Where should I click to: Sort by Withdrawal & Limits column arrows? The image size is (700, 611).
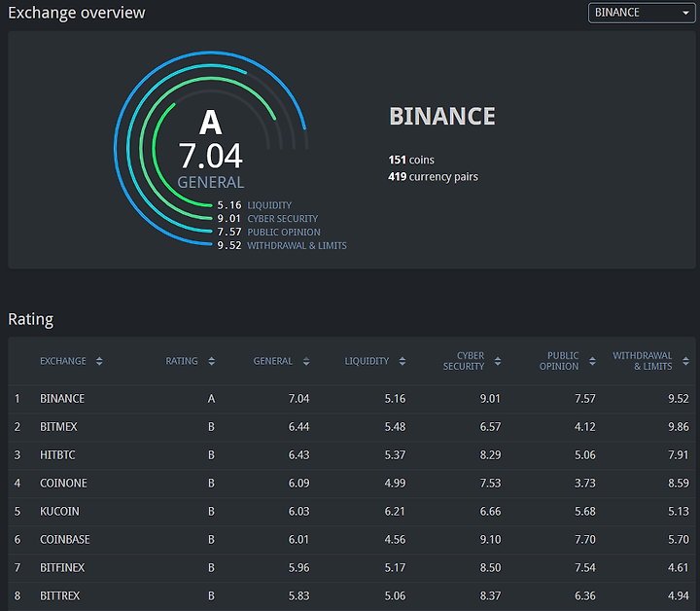click(x=685, y=361)
